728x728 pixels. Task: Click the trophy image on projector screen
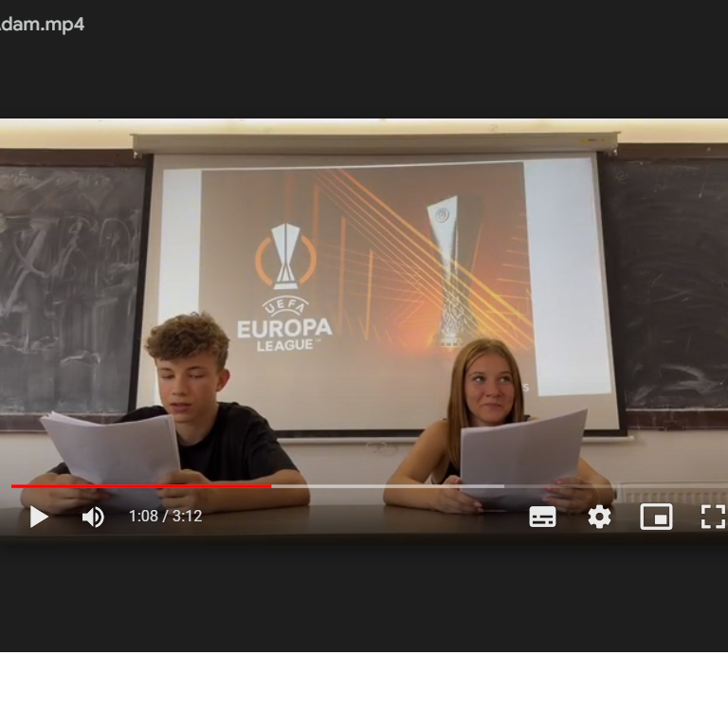click(x=452, y=268)
